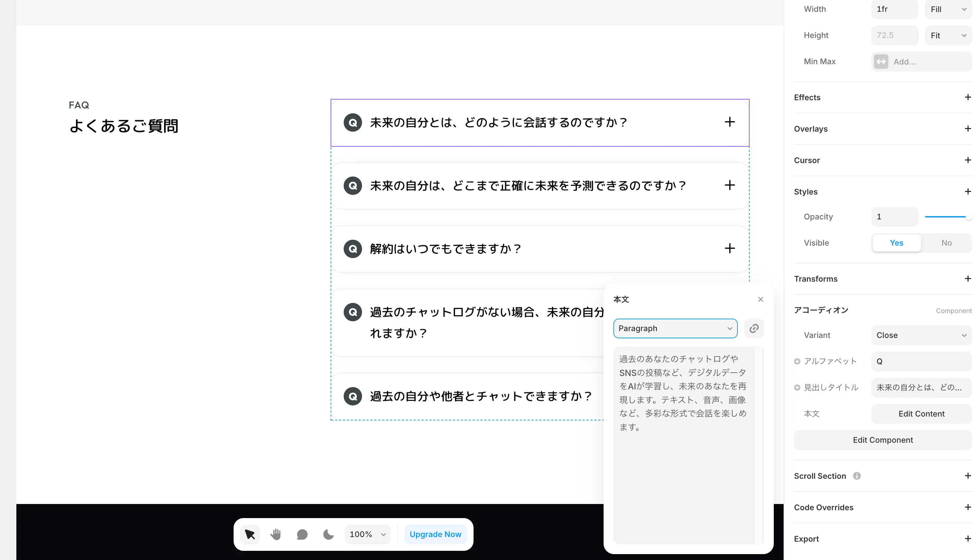Add a Transforms entry

coord(968,278)
